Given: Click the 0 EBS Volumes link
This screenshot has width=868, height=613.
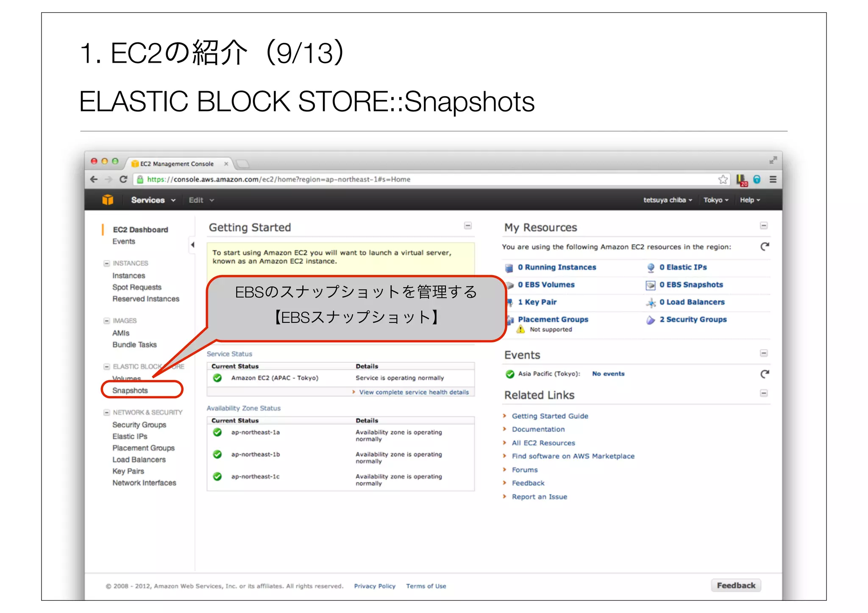Looking at the screenshot, I should 546,285.
